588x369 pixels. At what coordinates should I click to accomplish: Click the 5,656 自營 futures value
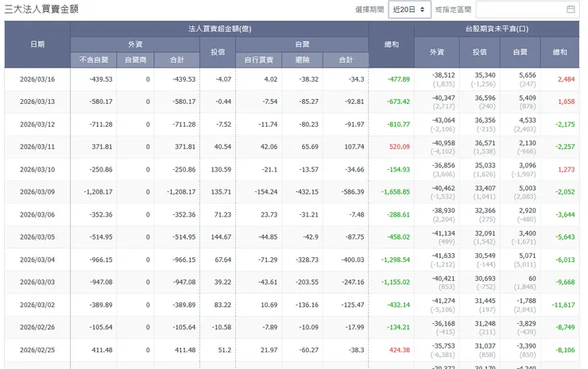[528, 75]
